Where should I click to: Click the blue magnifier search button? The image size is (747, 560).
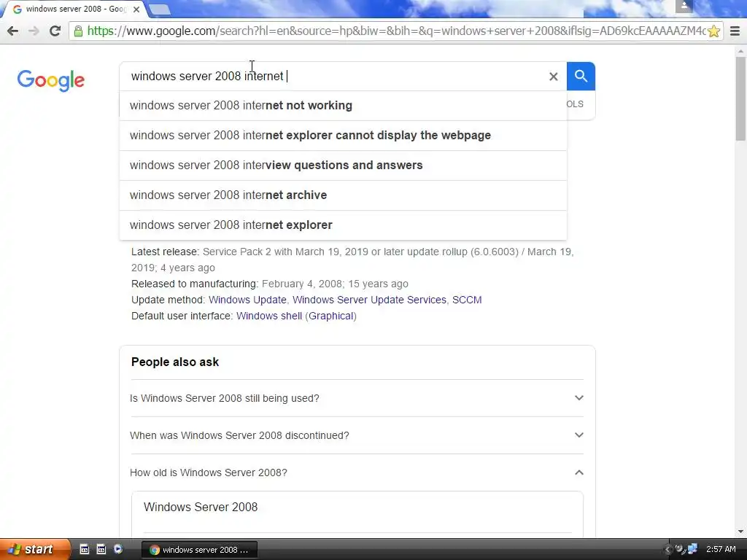[581, 76]
